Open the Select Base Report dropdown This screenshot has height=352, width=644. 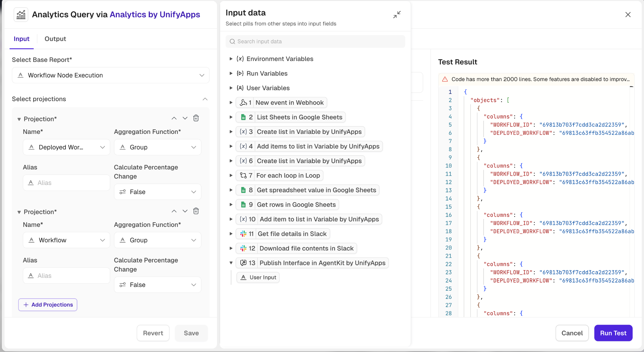111,75
